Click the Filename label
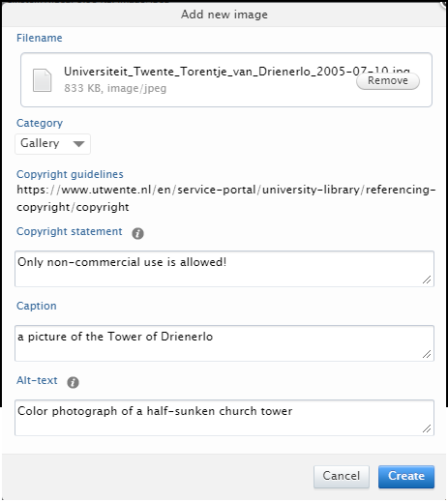Screen dimensions: 448x502 40,38
